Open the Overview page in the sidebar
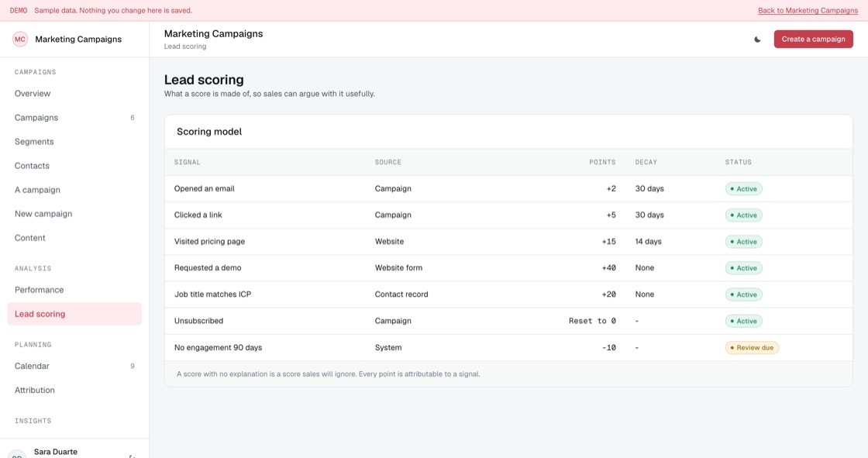The image size is (868, 458). (74, 94)
